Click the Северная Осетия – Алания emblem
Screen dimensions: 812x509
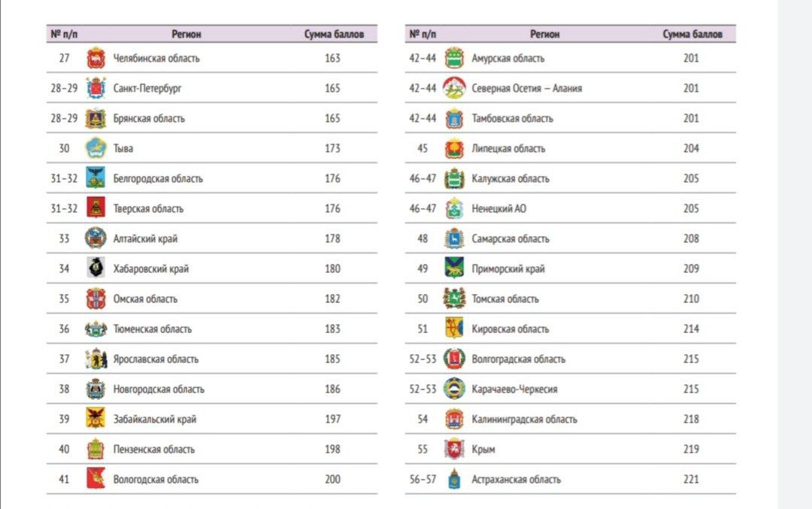(454, 88)
